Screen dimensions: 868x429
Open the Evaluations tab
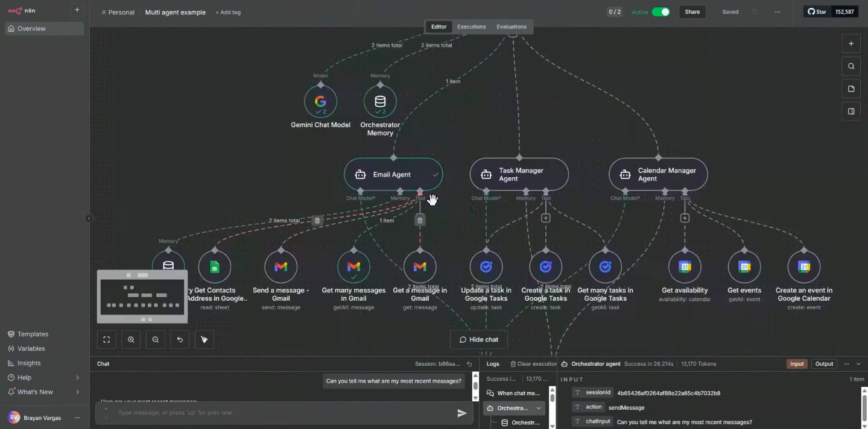510,27
